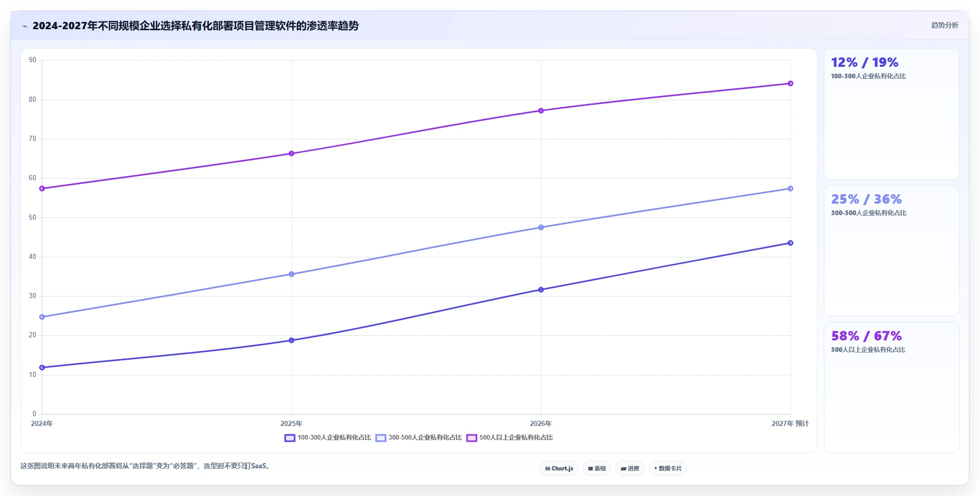Click the footnote starting 这张图说明未来两年
This screenshot has height=496, width=980.
click(x=146, y=466)
